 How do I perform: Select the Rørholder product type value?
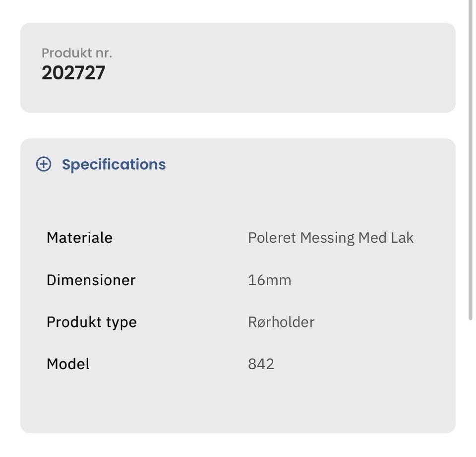281,322
